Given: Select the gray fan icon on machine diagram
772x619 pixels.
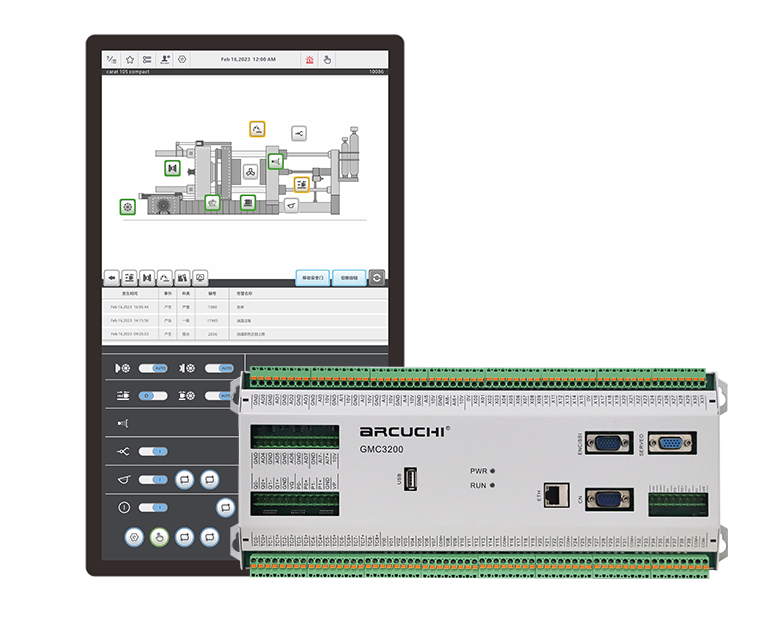Looking at the screenshot, I should 250,171.
